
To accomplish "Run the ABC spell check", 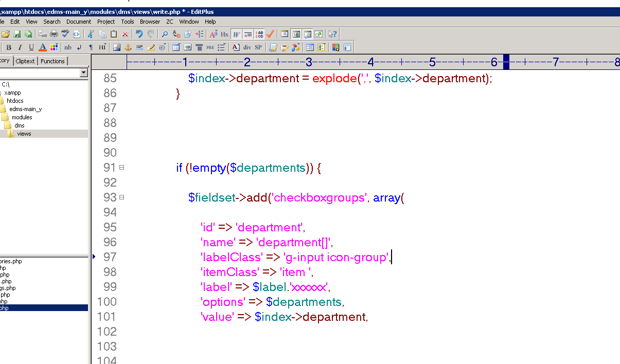I will [65, 34].
